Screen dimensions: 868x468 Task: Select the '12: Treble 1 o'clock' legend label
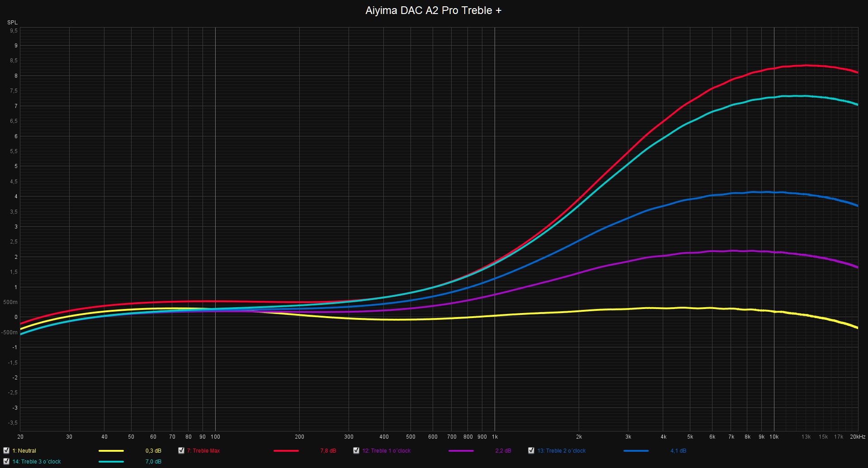click(x=386, y=451)
